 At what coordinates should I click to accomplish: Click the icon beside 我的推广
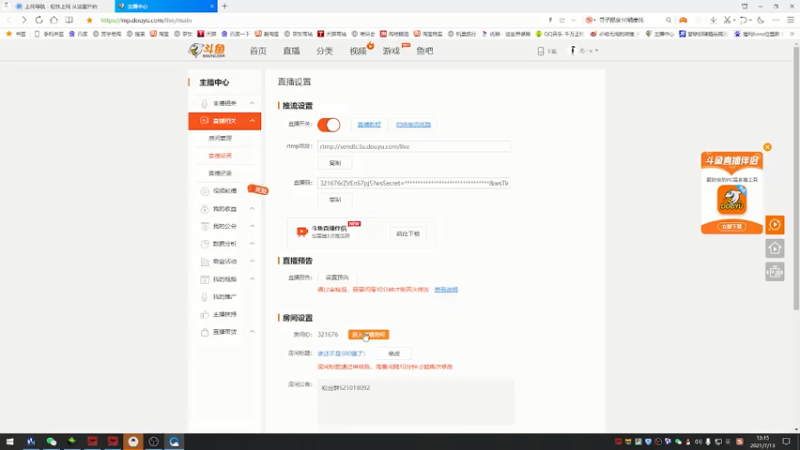coord(205,296)
